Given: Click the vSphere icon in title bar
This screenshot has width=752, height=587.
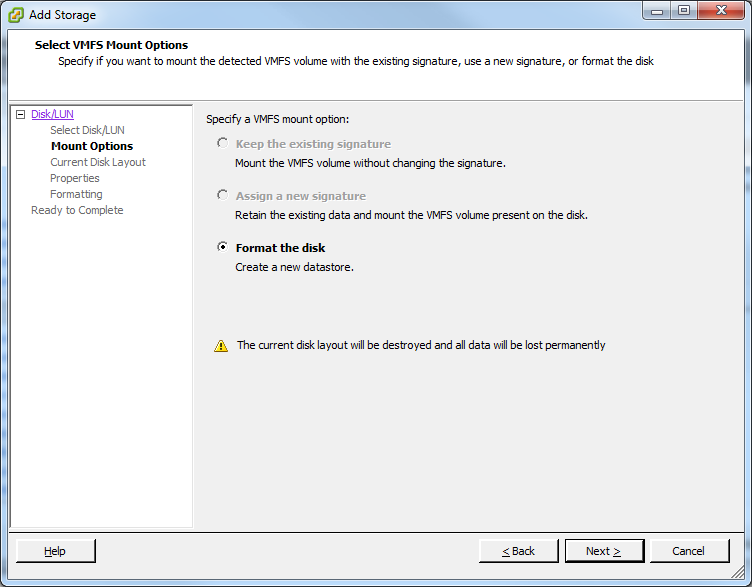Looking at the screenshot, I should tap(16, 15).
